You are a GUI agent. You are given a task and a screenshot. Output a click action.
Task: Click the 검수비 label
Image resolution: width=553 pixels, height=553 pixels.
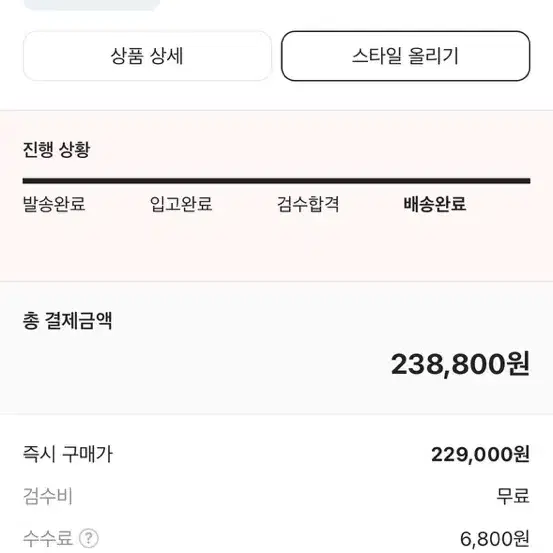(x=48, y=496)
